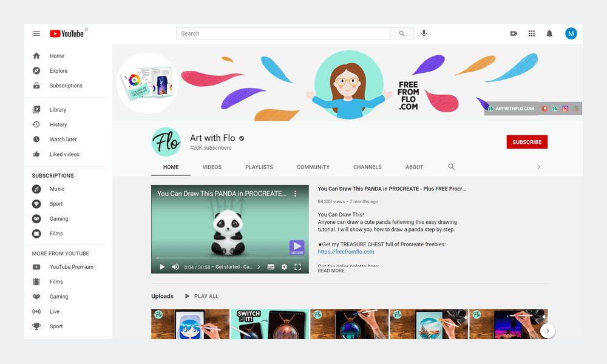Image resolution: width=607 pixels, height=364 pixels.
Task: Open the notifications bell
Action: pyautogui.click(x=549, y=33)
